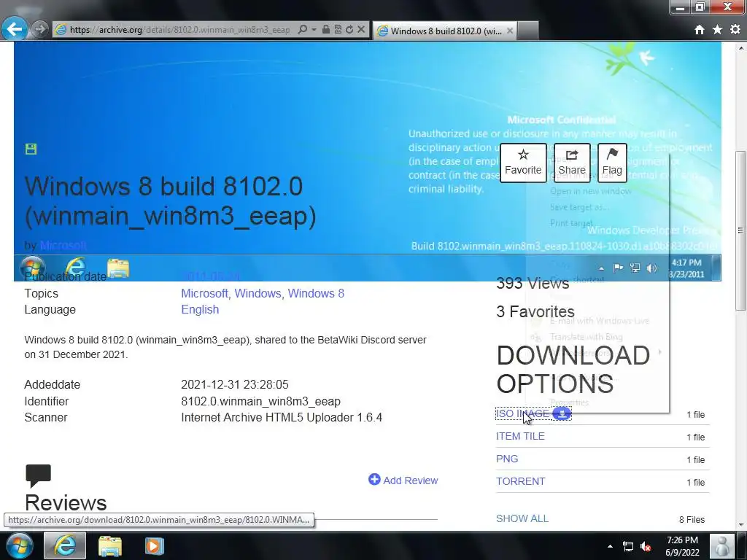Go back with the browser back arrow
Image resolution: width=747 pixels, height=560 pixels.
(15, 29)
